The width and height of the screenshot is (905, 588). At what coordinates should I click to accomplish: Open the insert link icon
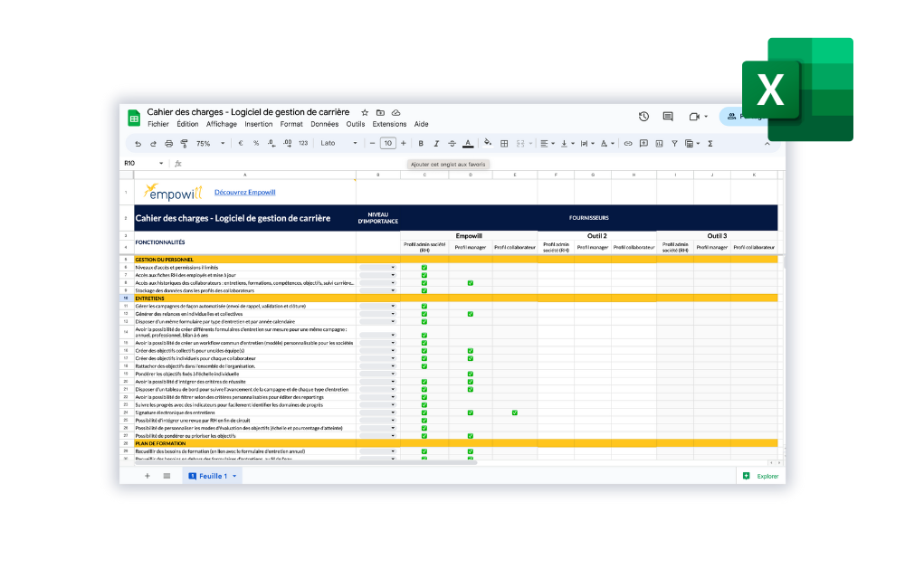coord(628,143)
